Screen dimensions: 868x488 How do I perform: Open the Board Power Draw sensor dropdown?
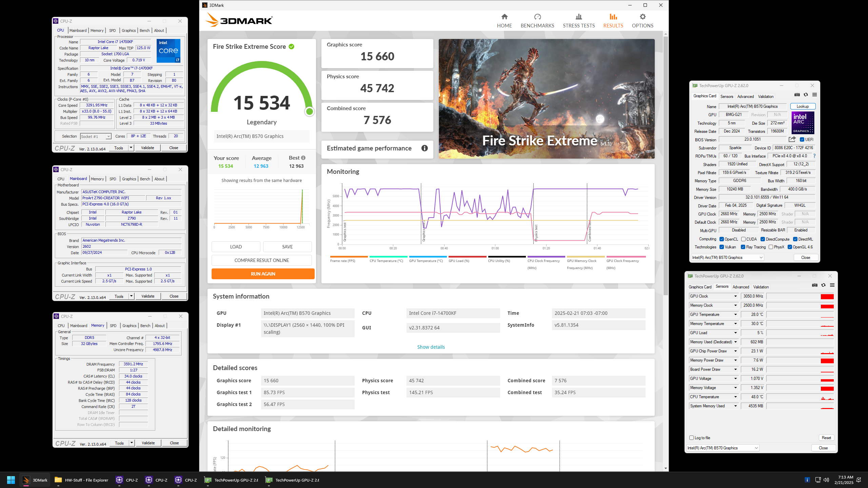[735, 369]
